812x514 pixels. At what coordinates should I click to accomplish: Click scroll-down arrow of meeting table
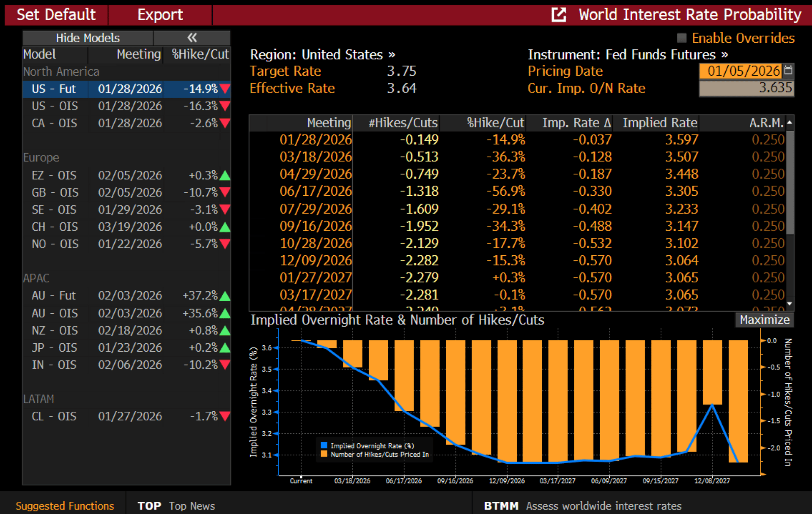point(789,304)
